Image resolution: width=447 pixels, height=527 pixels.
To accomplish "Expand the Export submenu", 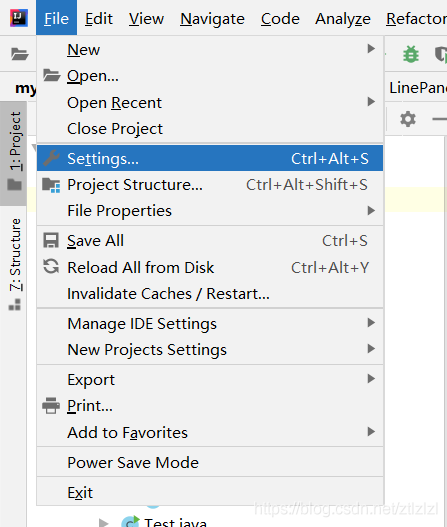I will [210, 380].
